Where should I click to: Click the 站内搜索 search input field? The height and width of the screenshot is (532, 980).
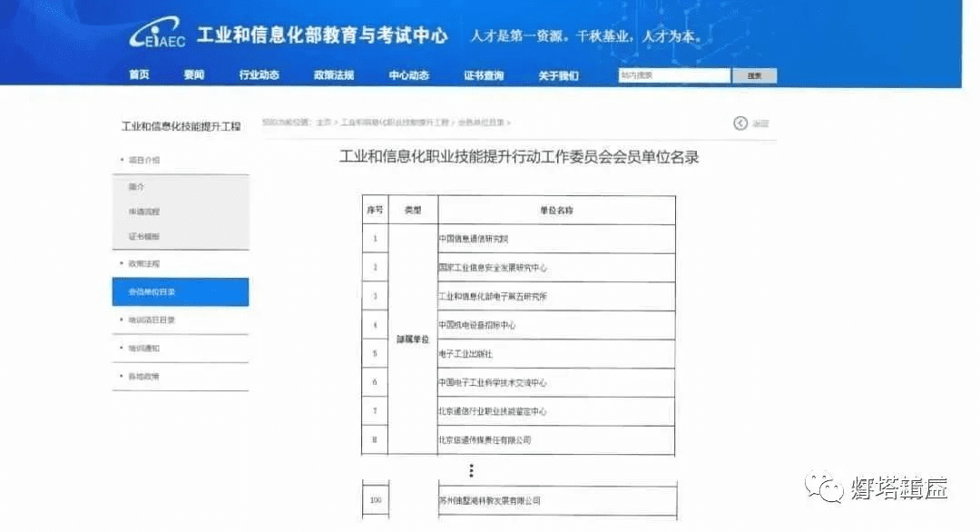(673, 76)
